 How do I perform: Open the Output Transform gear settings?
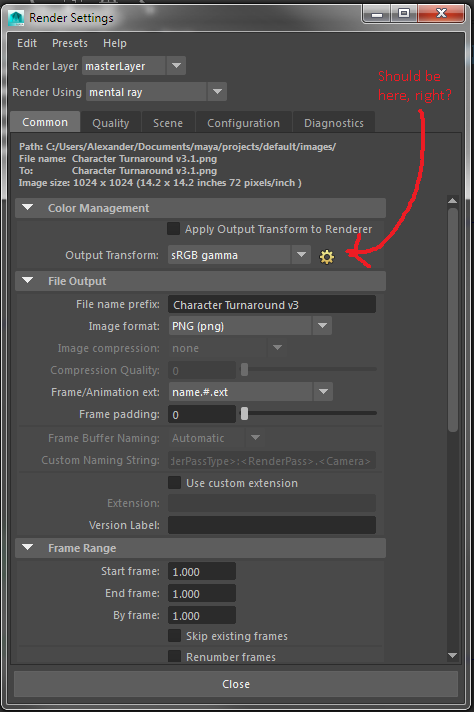click(326, 257)
